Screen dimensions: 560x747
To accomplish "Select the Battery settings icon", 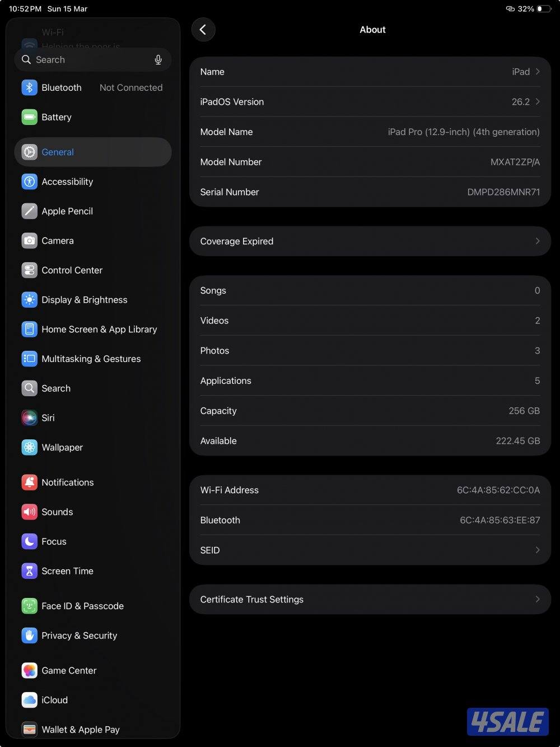I will pyautogui.click(x=29, y=117).
